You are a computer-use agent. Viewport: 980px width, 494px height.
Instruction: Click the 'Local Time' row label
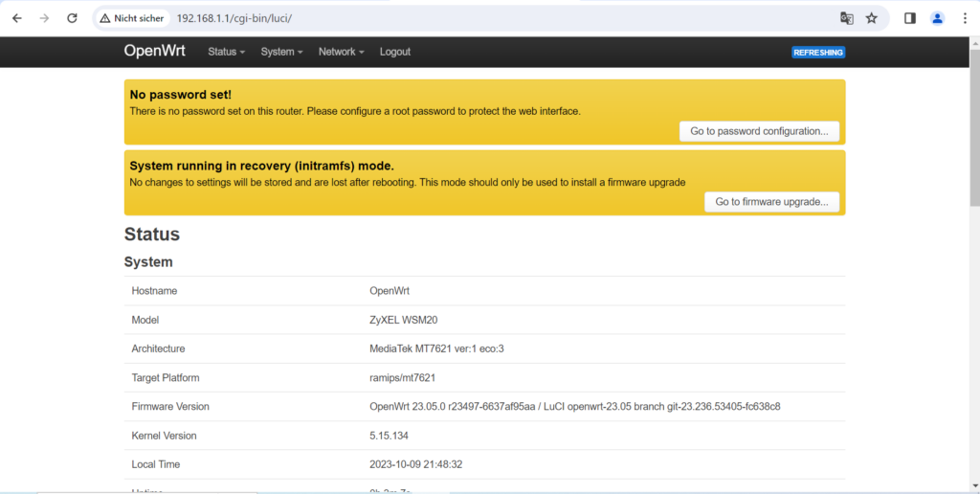click(156, 464)
